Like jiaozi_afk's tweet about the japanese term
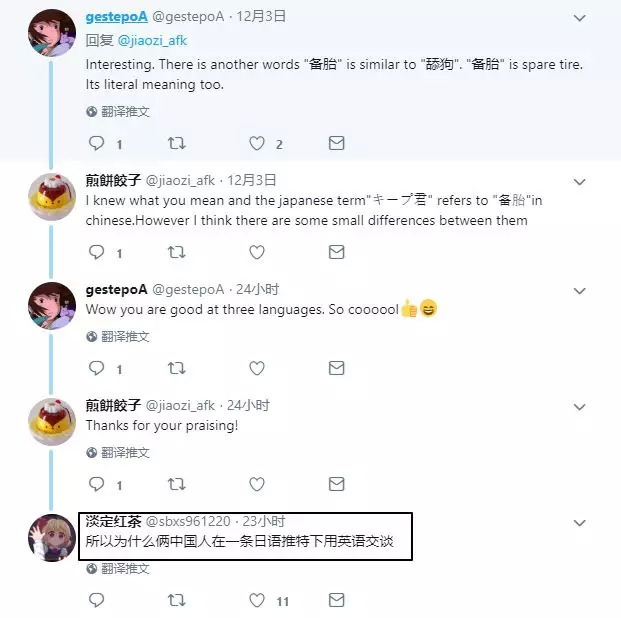Image resolution: width=621 pixels, height=618 pixels. [257, 252]
